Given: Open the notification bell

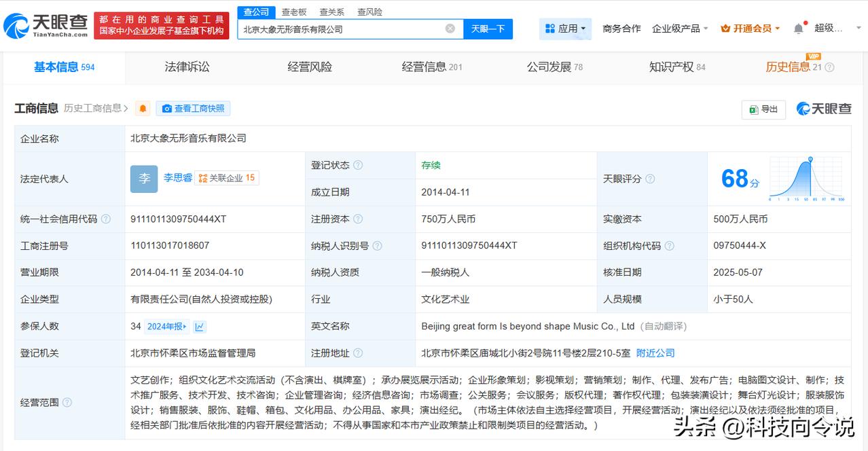Looking at the screenshot, I should [799, 29].
